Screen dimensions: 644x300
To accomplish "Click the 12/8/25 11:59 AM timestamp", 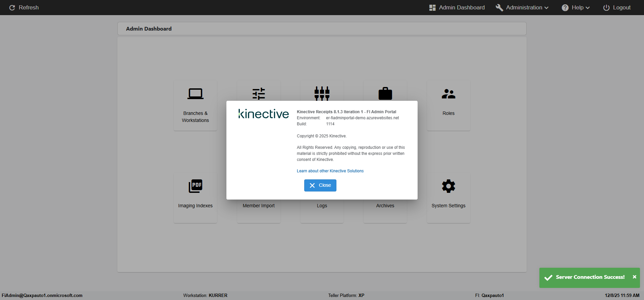I will point(622,296).
